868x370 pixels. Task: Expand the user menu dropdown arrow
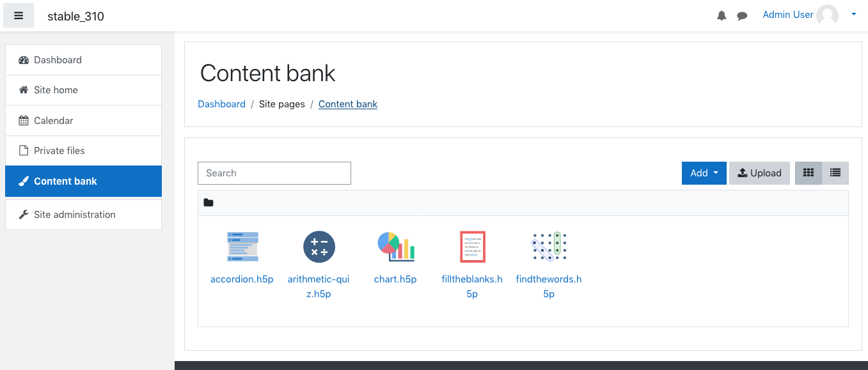(854, 15)
